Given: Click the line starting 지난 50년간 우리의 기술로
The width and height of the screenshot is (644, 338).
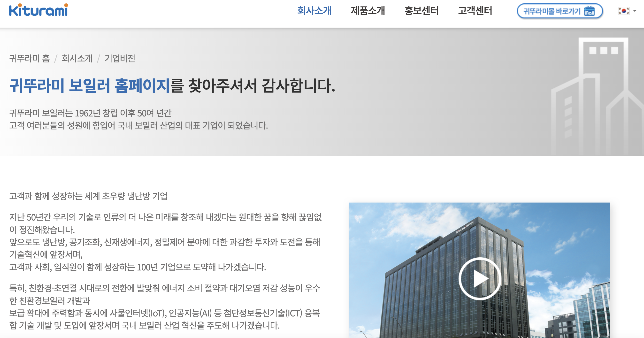Looking at the screenshot, I should pyautogui.click(x=166, y=217).
